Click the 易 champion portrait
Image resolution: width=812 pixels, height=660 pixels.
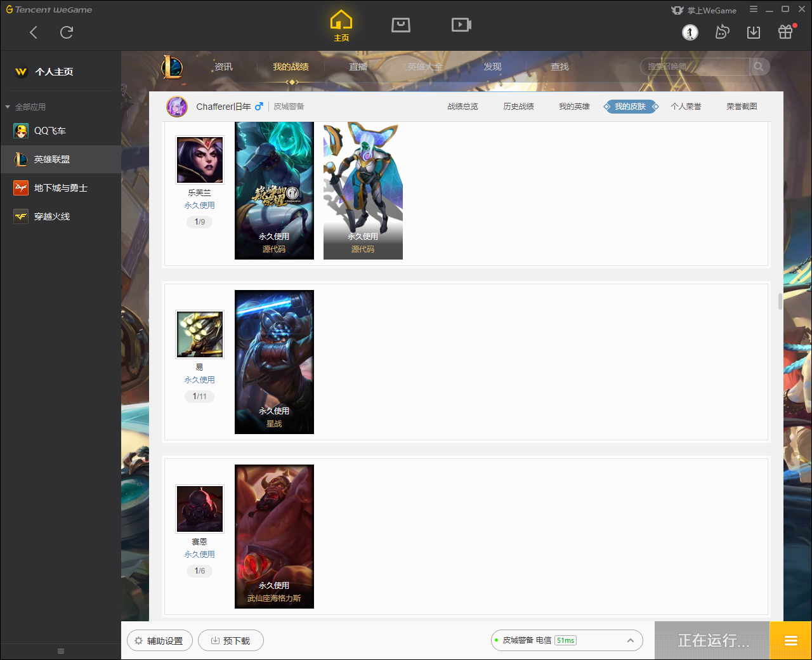pyautogui.click(x=200, y=334)
